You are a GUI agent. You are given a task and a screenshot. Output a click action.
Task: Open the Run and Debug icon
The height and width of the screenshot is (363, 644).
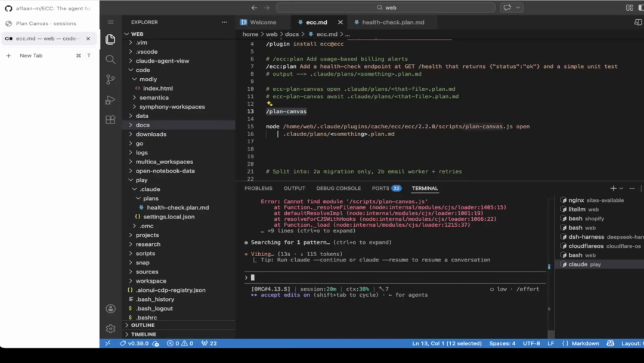(110, 100)
